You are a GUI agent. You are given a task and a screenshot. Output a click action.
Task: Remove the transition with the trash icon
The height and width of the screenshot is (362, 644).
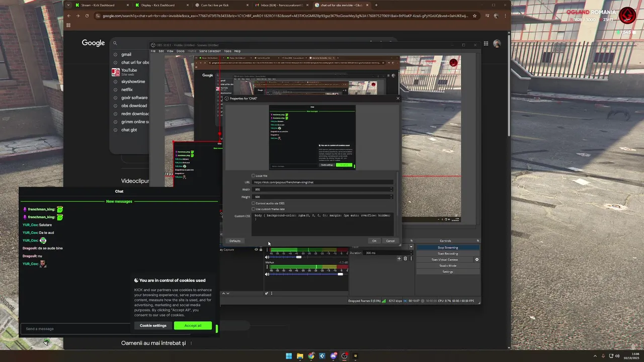[x=405, y=258]
